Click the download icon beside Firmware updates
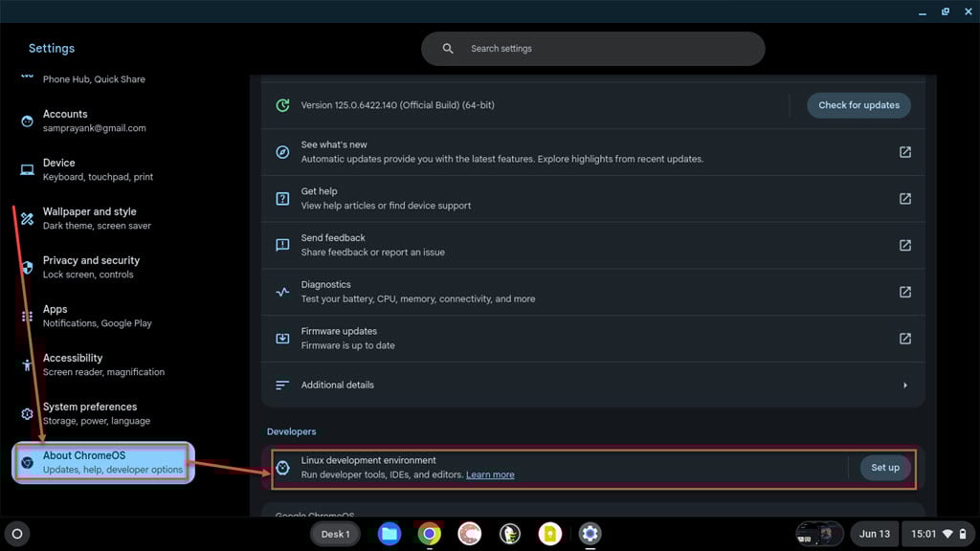The image size is (980, 551). tap(282, 339)
